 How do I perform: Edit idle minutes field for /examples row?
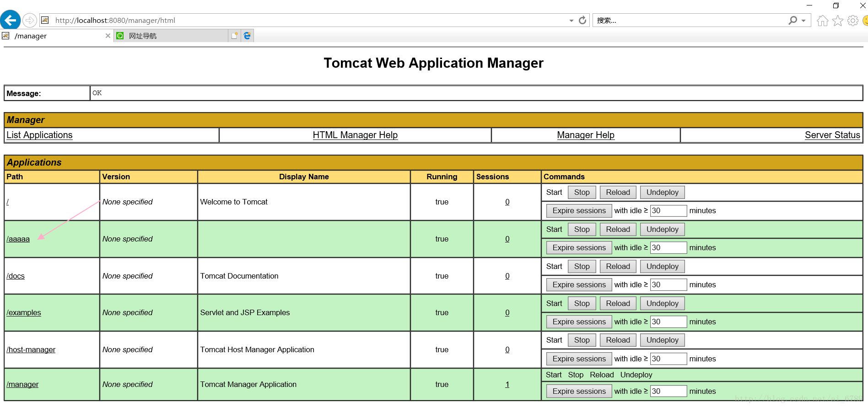pyautogui.click(x=669, y=322)
